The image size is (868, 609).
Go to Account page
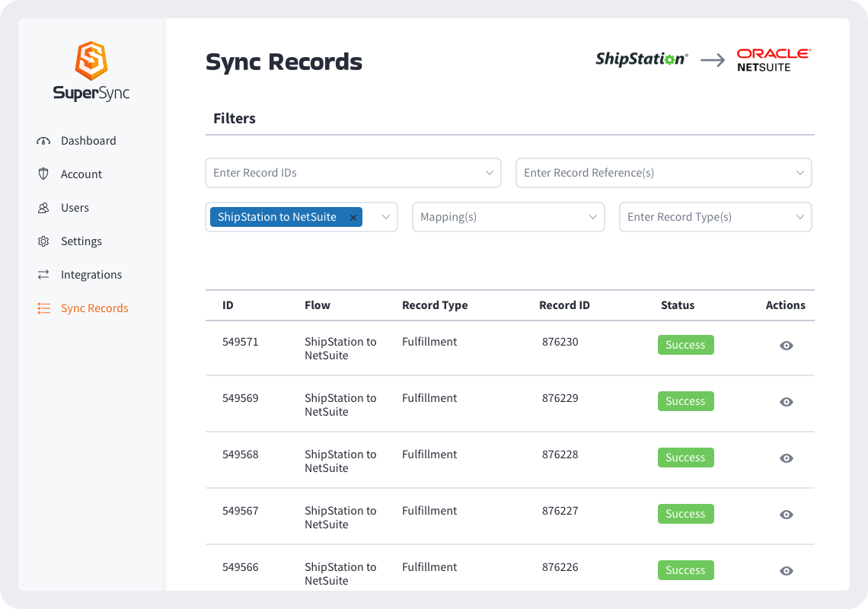point(81,174)
